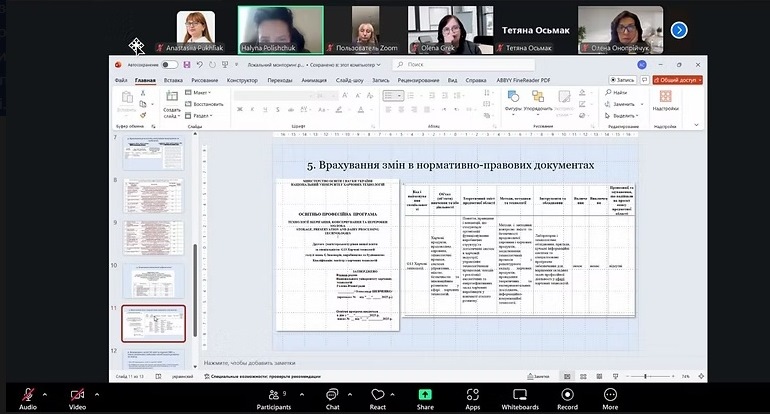Start recording with the Record button
This screenshot has height=414, width=770.
[x=567, y=395]
